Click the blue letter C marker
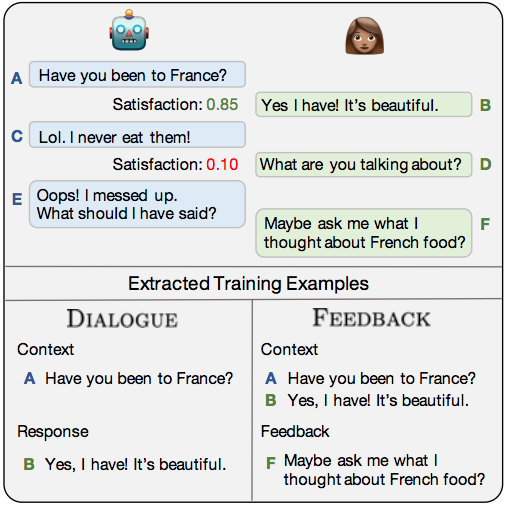This screenshot has width=507, height=505. pos(17,136)
